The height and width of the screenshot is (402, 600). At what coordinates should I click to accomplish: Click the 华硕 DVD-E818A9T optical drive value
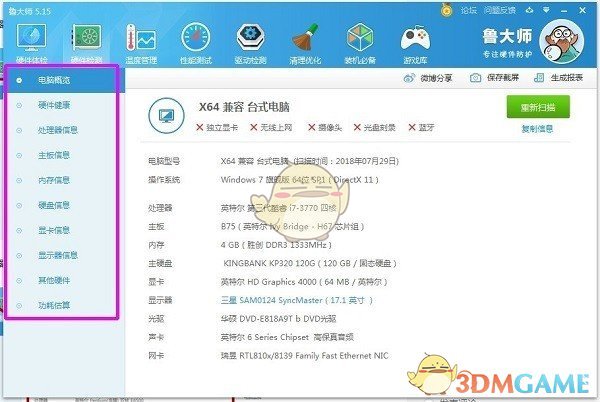coord(278,319)
